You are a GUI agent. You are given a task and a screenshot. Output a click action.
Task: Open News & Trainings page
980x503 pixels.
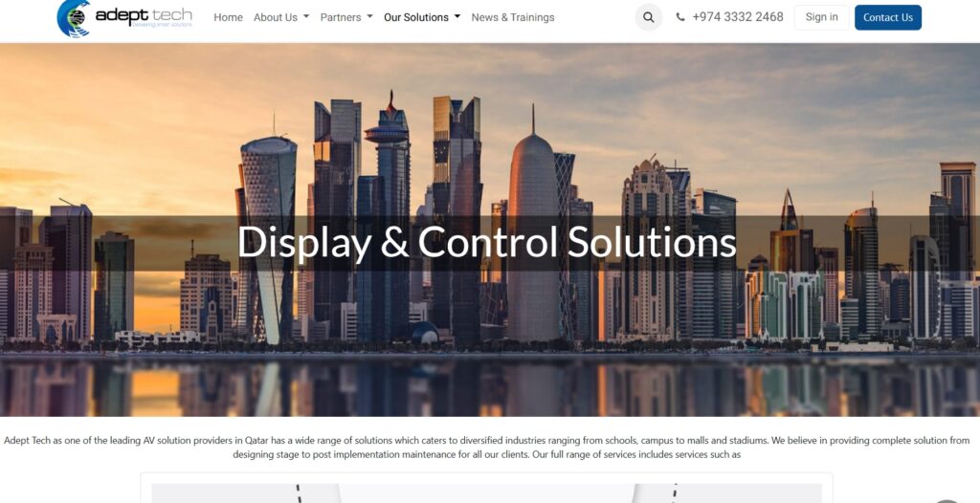(513, 17)
